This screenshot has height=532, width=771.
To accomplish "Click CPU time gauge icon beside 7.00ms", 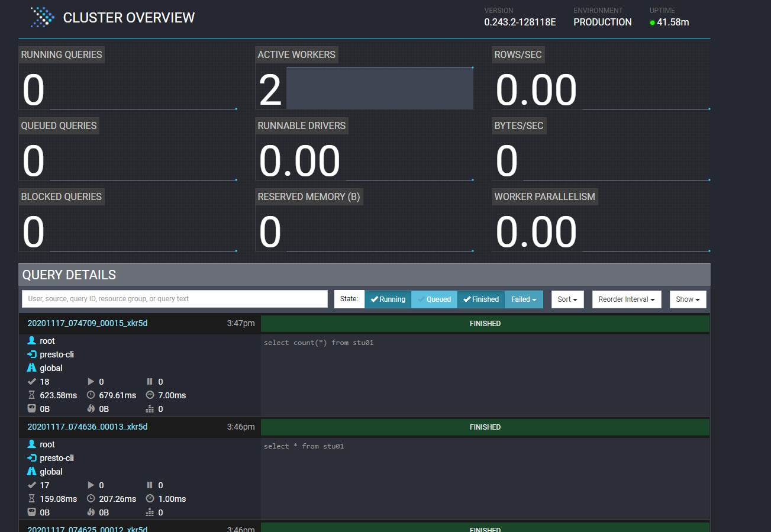I will pyautogui.click(x=150, y=395).
